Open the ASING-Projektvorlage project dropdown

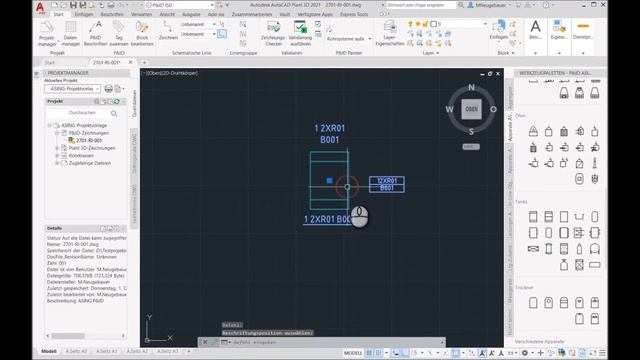pyautogui.click(x=72, y=89)
